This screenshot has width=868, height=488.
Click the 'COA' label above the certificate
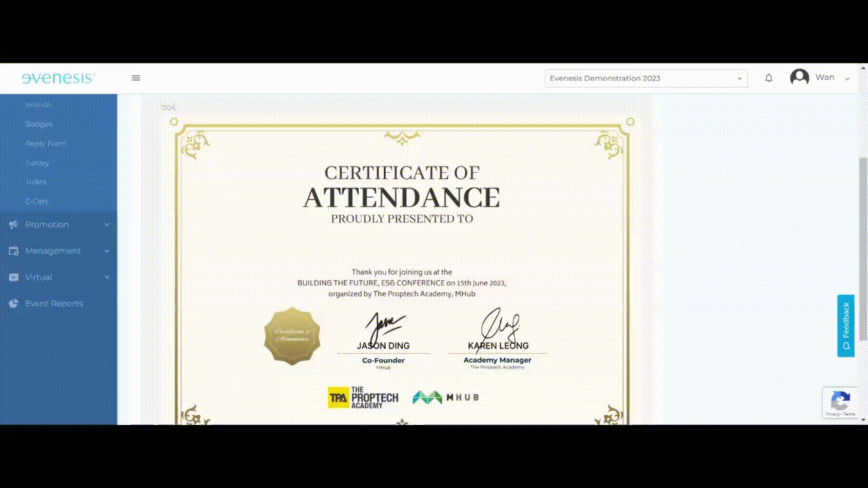[x=168, y=108]
